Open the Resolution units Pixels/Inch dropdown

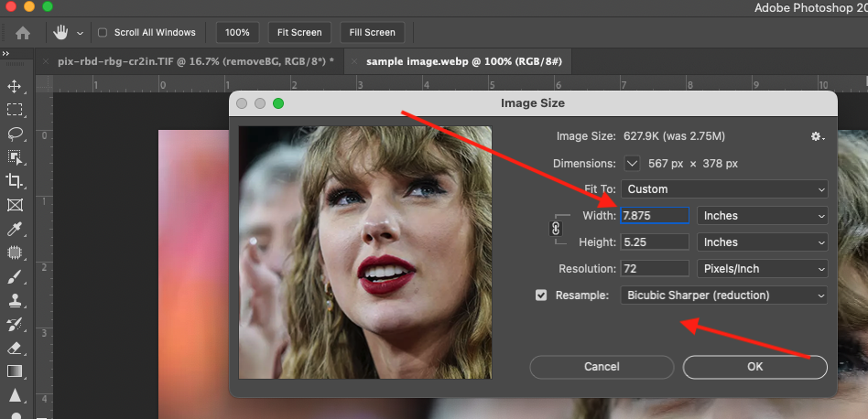762,269
